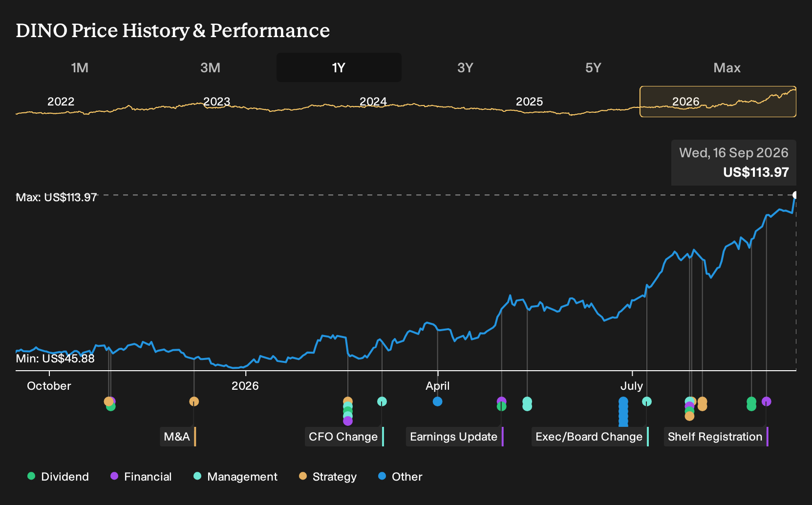Open the Earnings Update event label
This screenshot has width=812, height=505.
pyautogui.click(x=455, y=437)
